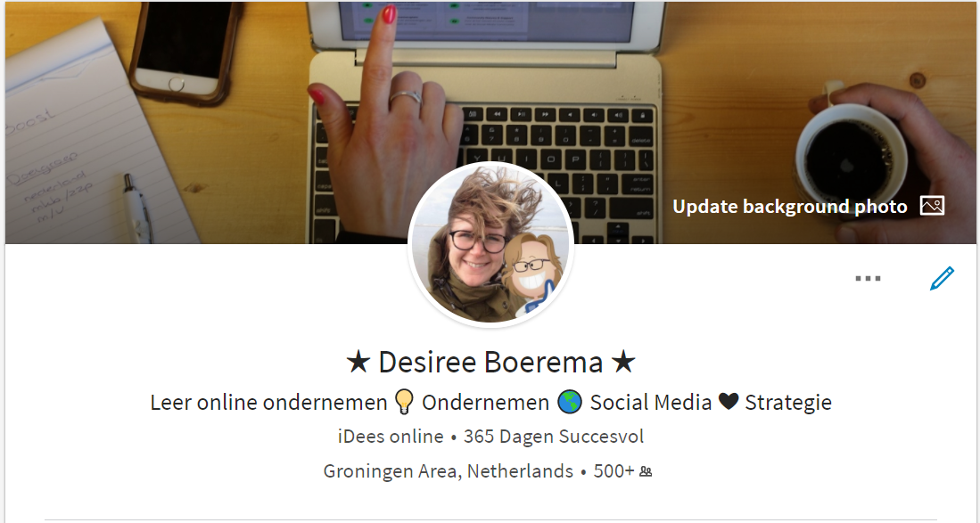Open the three-dot more options menu
Image resolution: width=980 pixels, height=523 pixels.
[x=869, y=278]
